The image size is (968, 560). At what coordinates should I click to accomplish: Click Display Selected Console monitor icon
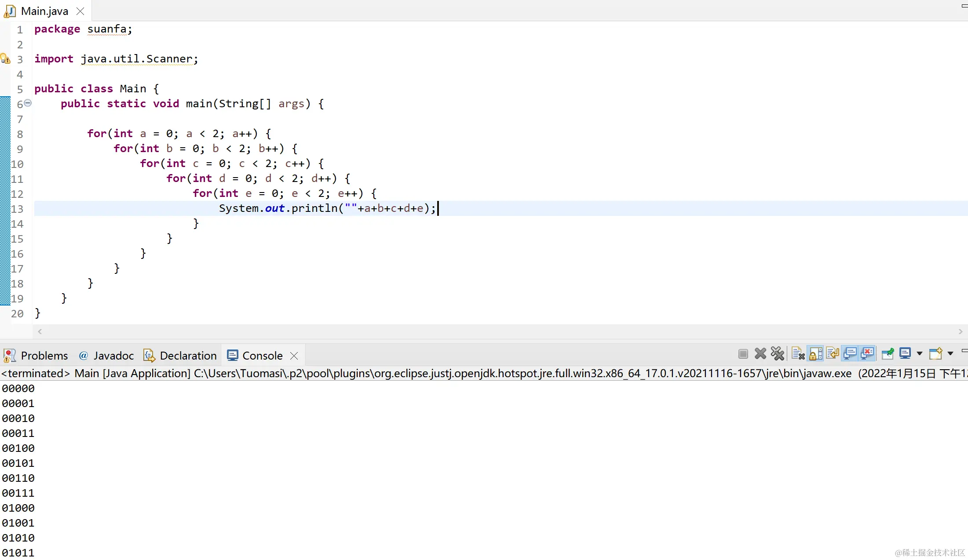coord(905,354)
